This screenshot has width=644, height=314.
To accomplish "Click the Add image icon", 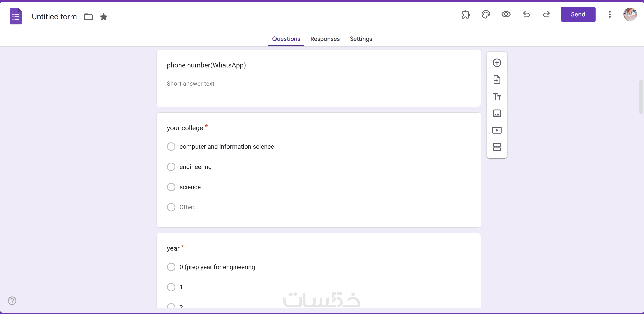I will (497, 113).
